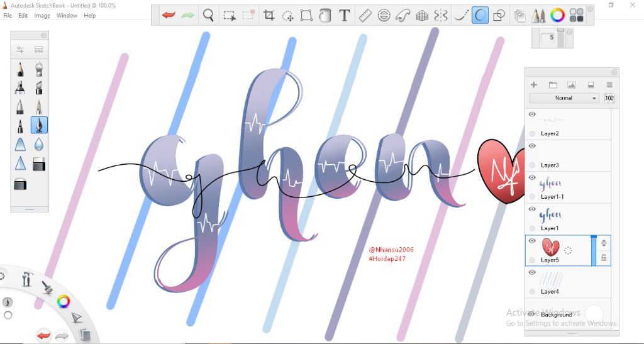Hide Layer5 with its eye icon
This screenshot has height=344, width=644.
tap(532, 241)
